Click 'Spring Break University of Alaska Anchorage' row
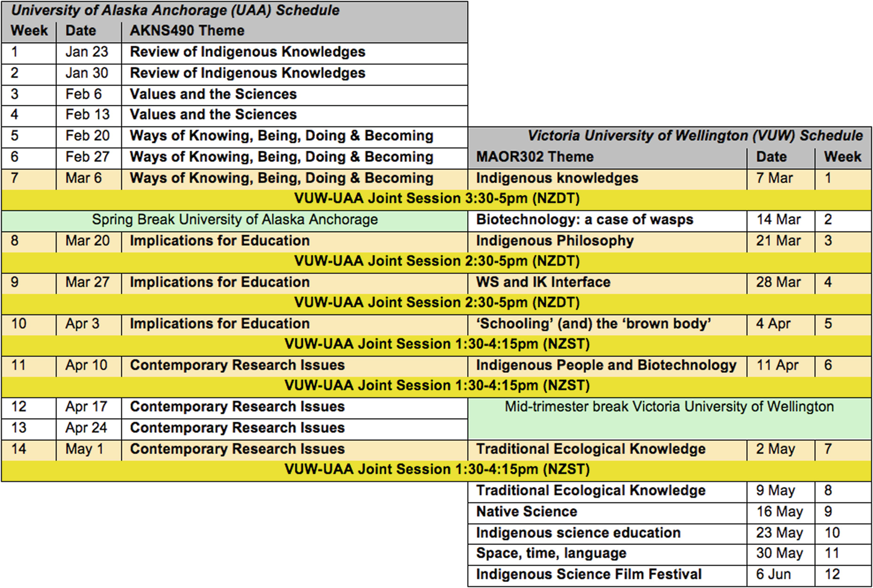The image size is (873, 588). 234,220
